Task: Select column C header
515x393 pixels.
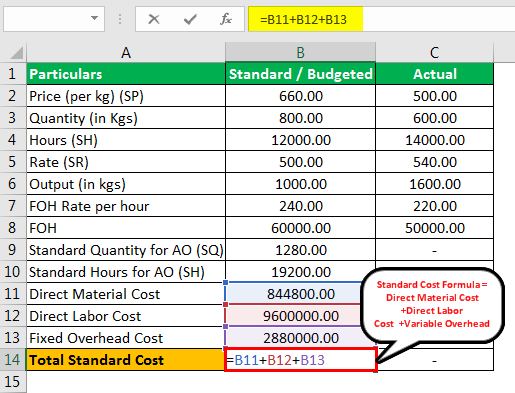Action: click(x=434, y=52)
